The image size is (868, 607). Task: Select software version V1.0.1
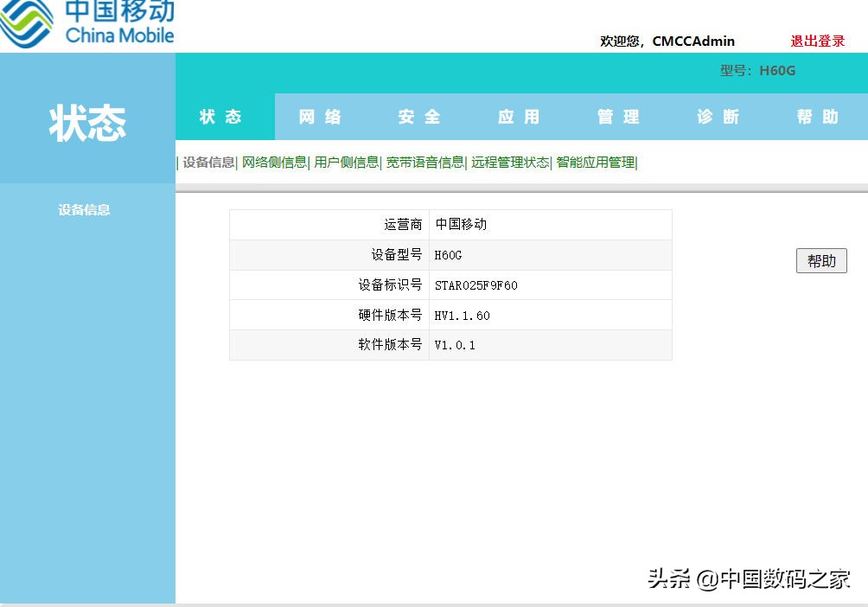455,345
